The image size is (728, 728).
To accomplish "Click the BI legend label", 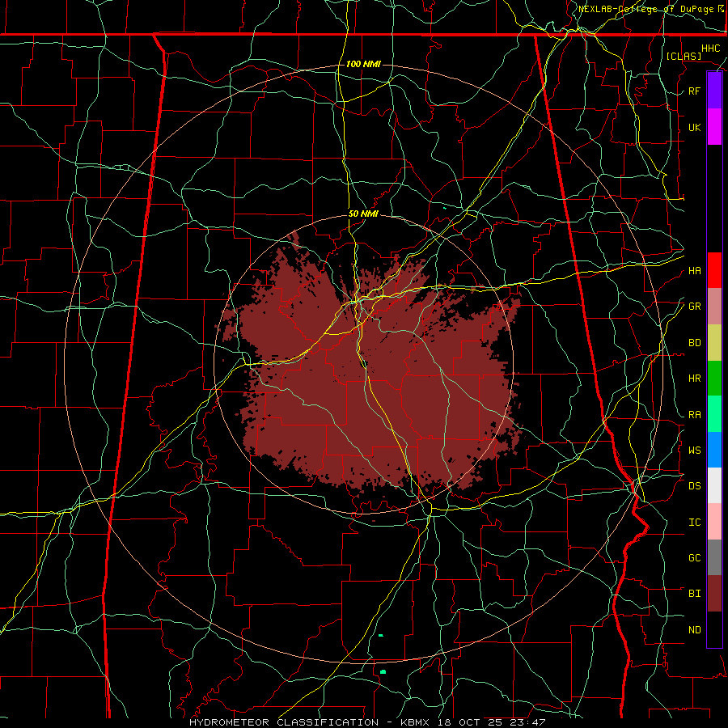I will pyautogui.click(x=694, y=594).
